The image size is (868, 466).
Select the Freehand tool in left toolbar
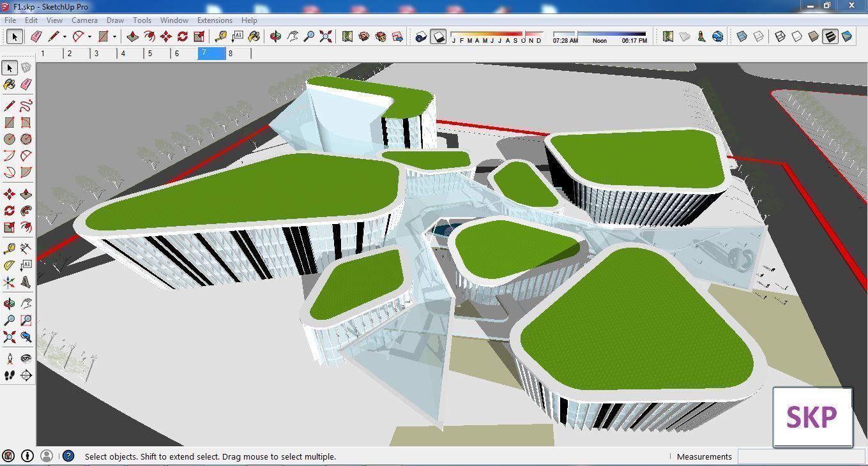pos(26,106)
